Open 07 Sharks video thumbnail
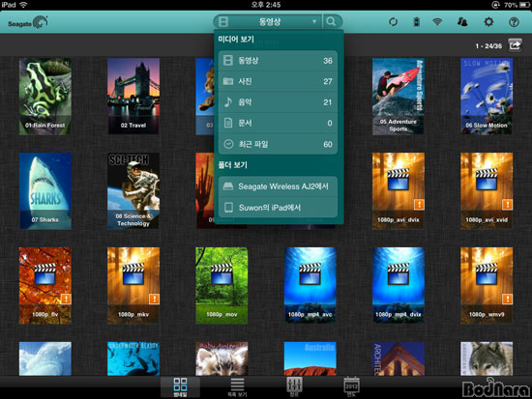 (45, 191)
